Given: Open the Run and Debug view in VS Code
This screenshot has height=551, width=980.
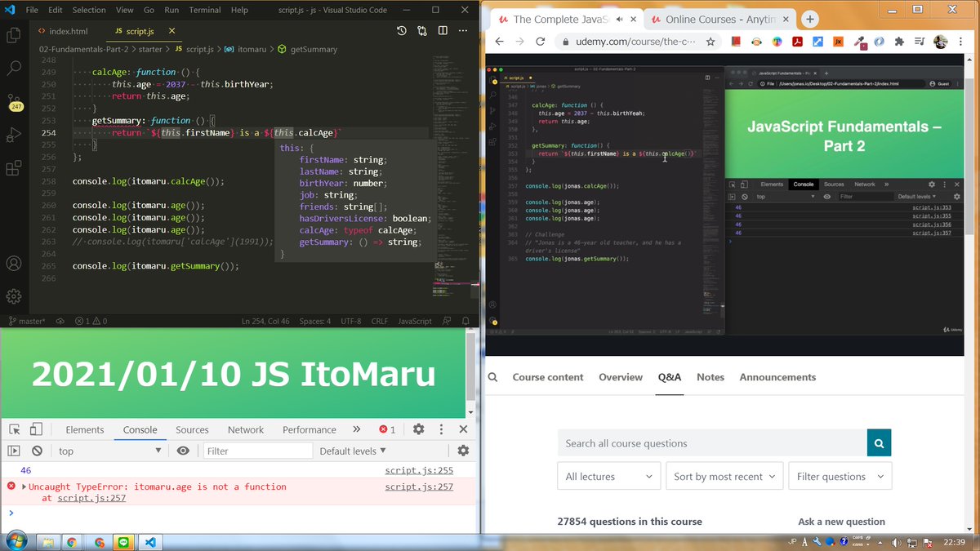Looking at the screenshot, I should coord(13,135).
